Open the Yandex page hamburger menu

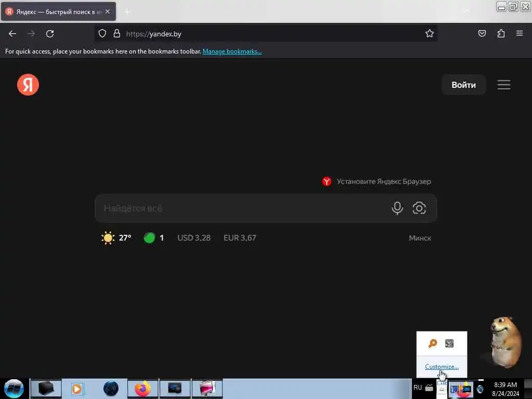(504, 85)
